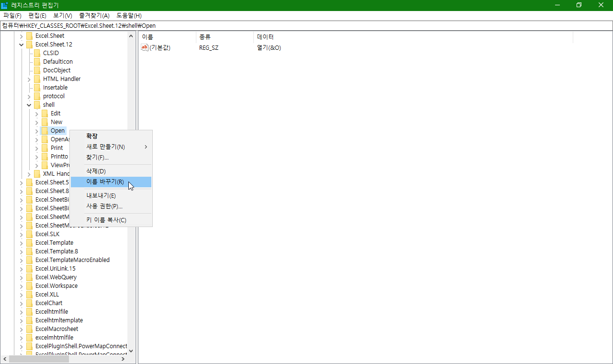The height and width of the screenshot is (364, 613).
Task: Sort by the 데이터 column header
Action: 413,37
